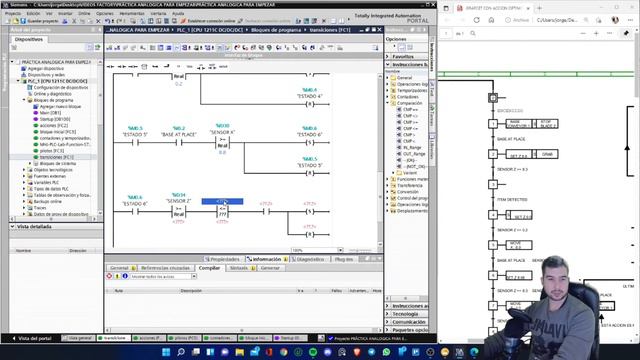Switch to the acciones editor in bottom bar

[x=148, y=338]
